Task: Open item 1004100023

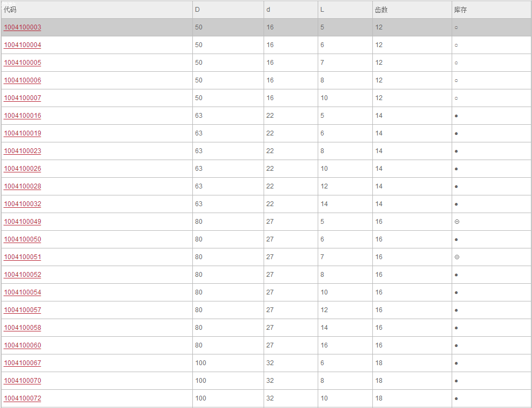Action: click(23, 150)
